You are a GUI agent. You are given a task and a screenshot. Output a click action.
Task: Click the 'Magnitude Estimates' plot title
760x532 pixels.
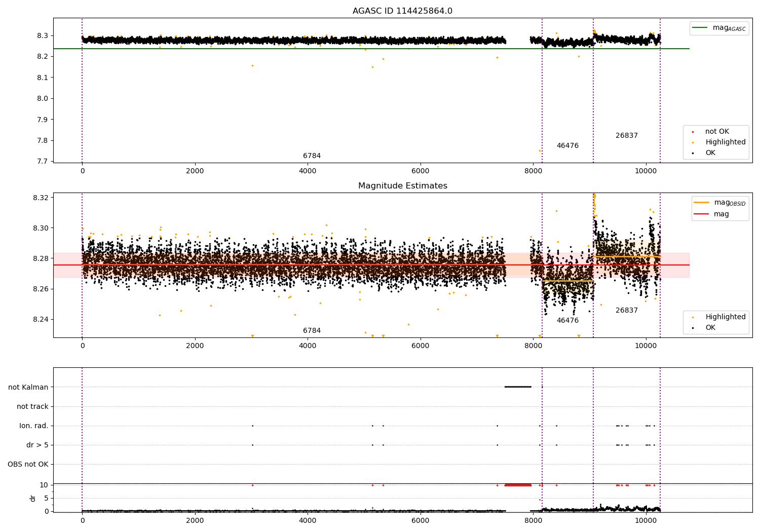402,186
